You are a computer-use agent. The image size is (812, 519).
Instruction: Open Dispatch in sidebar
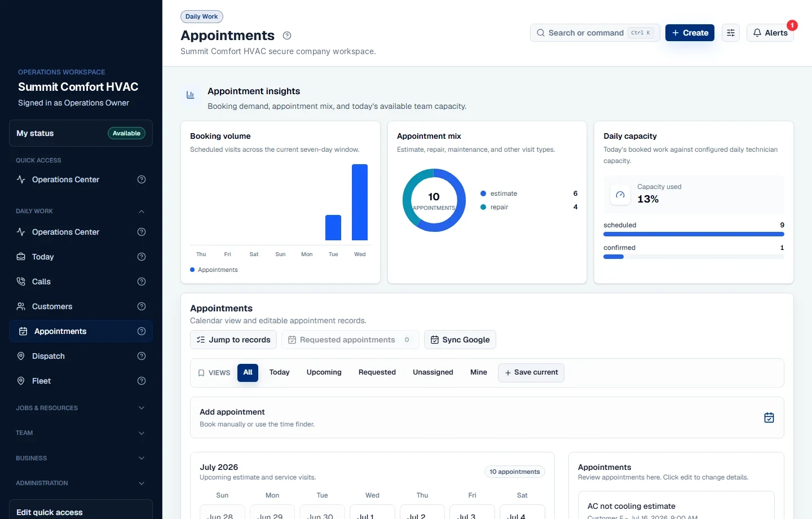[81, 356]
